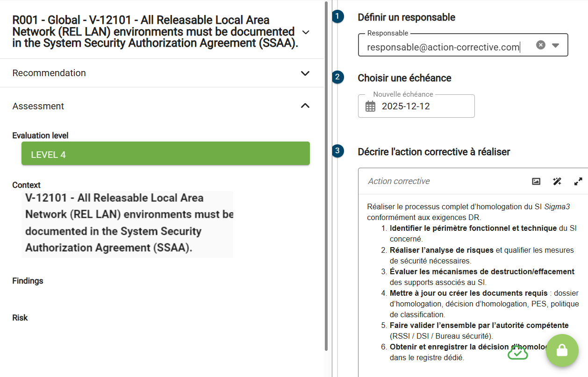Collapse the Assessment section
The width and height of the screenshot is (588, 377).
tap(305, 106)
